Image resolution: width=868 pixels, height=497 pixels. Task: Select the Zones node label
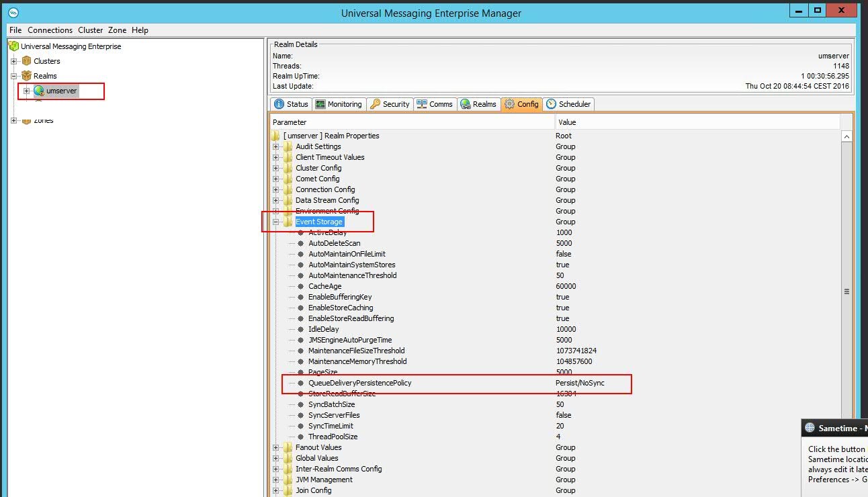[x=44, y=121]
